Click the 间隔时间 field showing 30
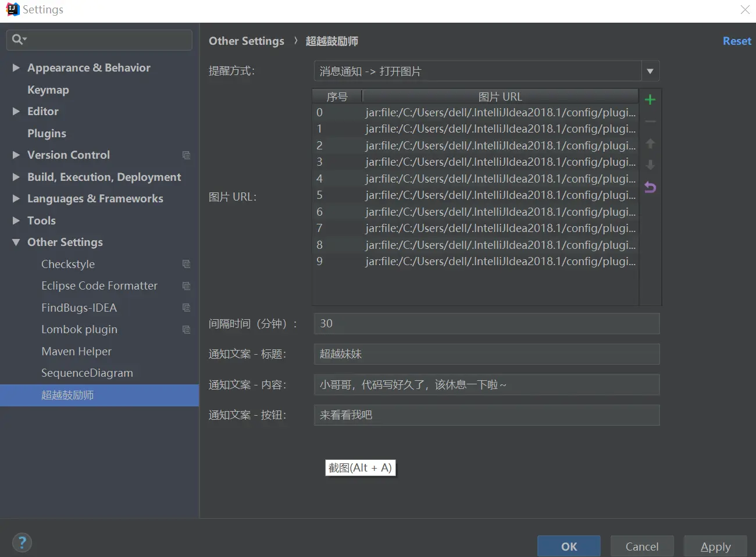The image size is (756, 557). [487, 324]
